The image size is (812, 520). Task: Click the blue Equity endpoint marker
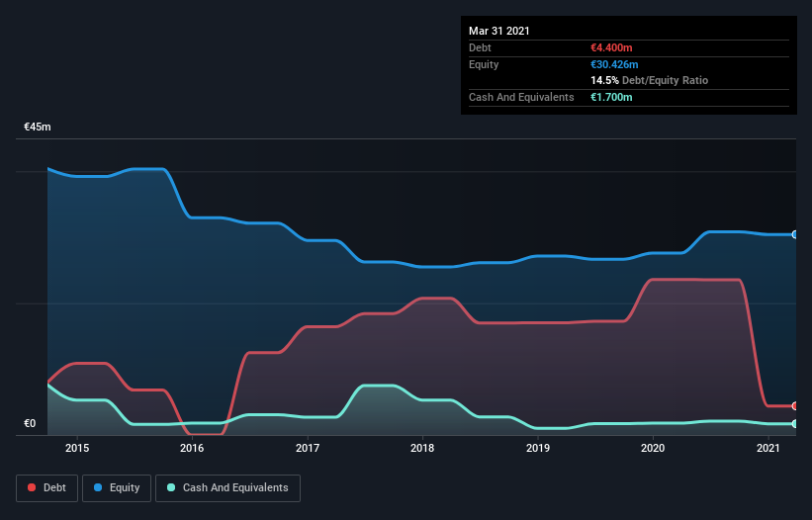[x=795, y=234]
